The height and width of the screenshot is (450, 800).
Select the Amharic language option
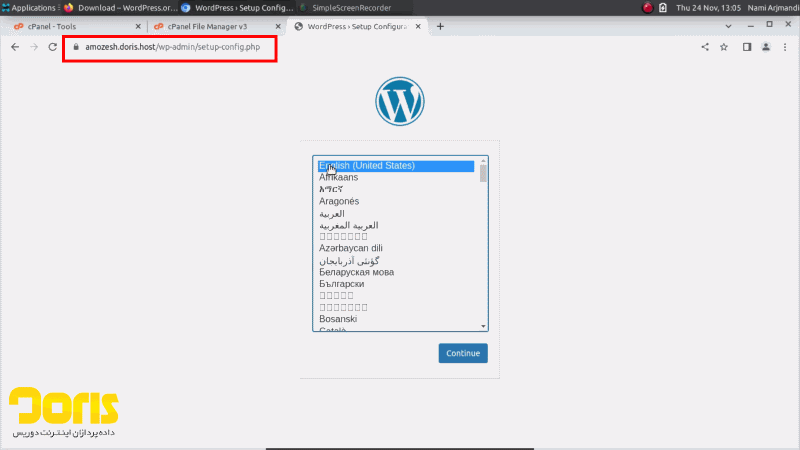[396, 189]
